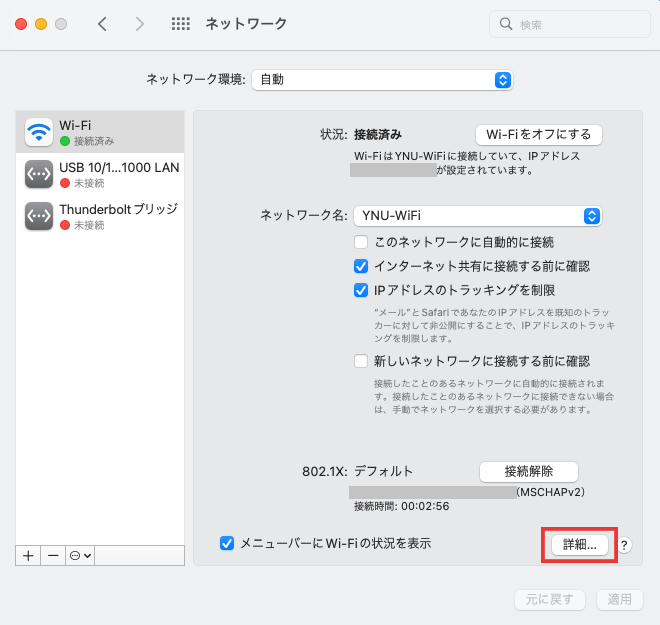Image resolution: width=660 pixels, height=625 pixels.
Task: Open the service action menu with chevron
Action: pyautogui.click(x=80, y=555)
